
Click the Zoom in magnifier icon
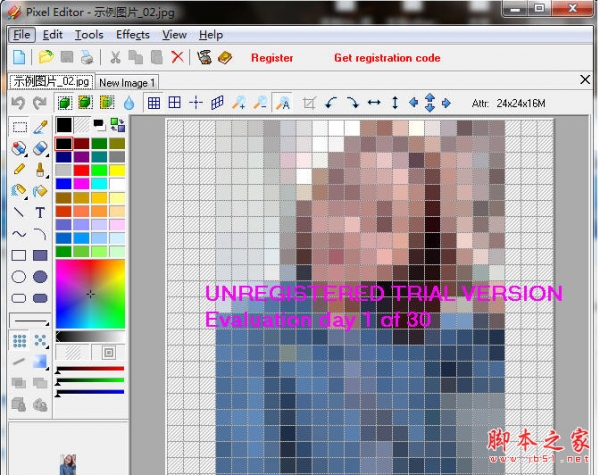click(239, 103)
